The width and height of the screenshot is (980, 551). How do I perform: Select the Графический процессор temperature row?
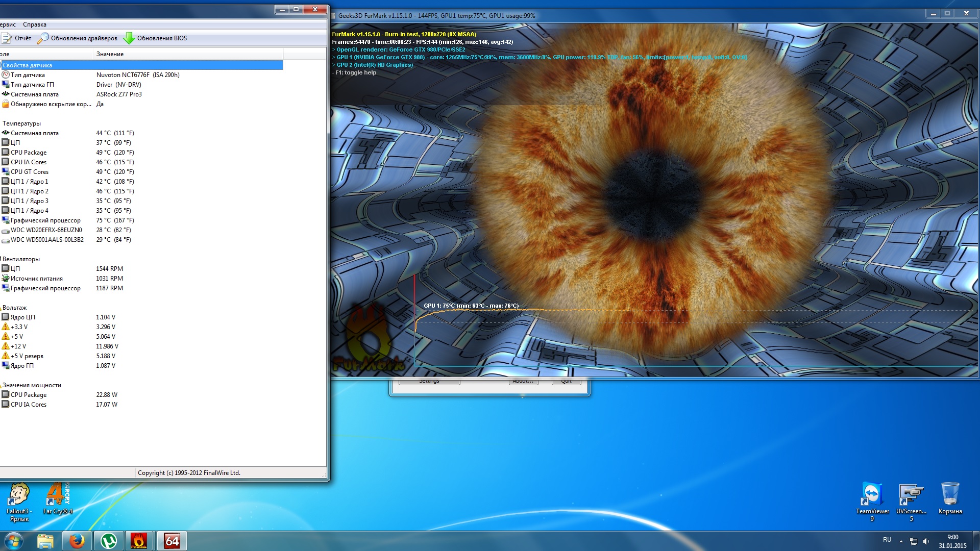click(45, 220)
